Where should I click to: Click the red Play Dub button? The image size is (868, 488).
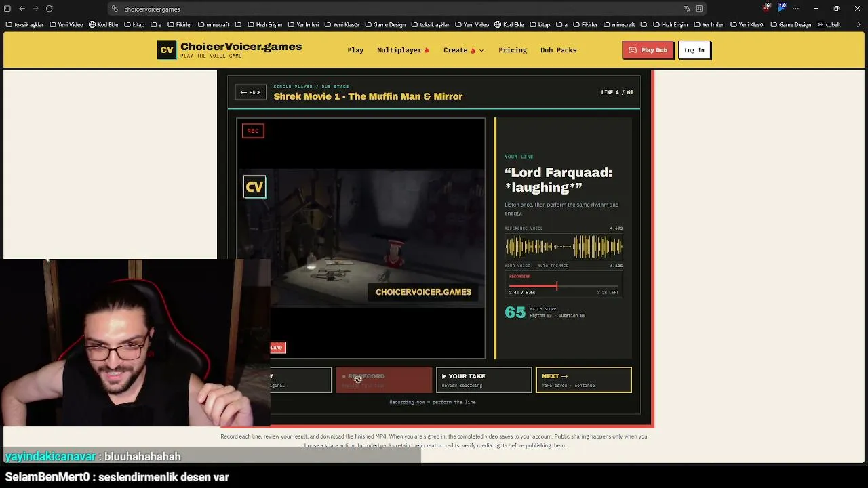point(648,50)
